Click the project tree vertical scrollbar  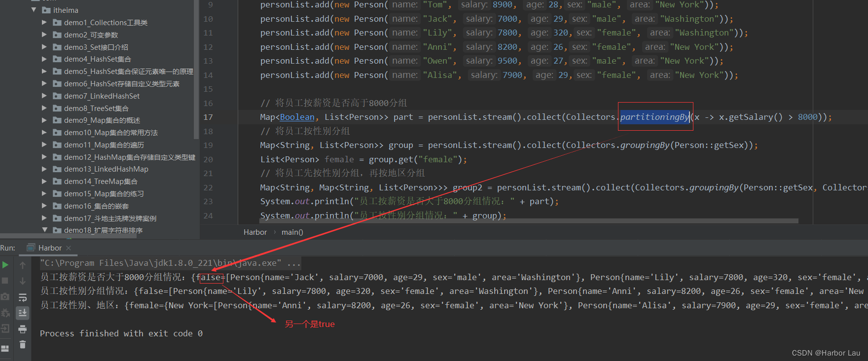[197, 69]
